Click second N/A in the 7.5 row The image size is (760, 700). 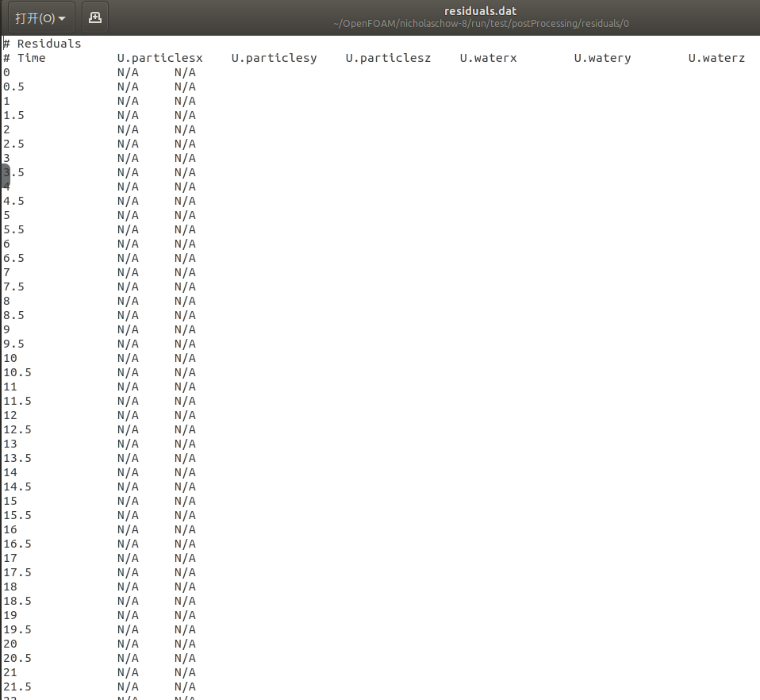pos(185,287)
